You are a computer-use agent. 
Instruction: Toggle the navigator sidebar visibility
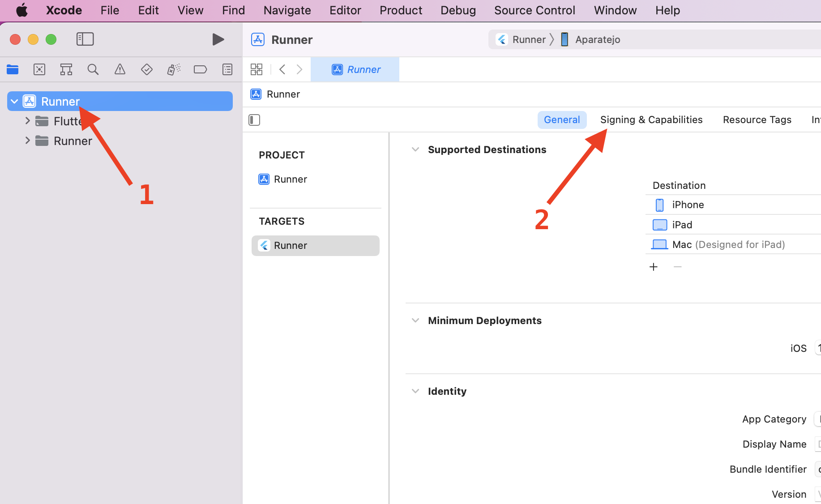coord(85,39)
